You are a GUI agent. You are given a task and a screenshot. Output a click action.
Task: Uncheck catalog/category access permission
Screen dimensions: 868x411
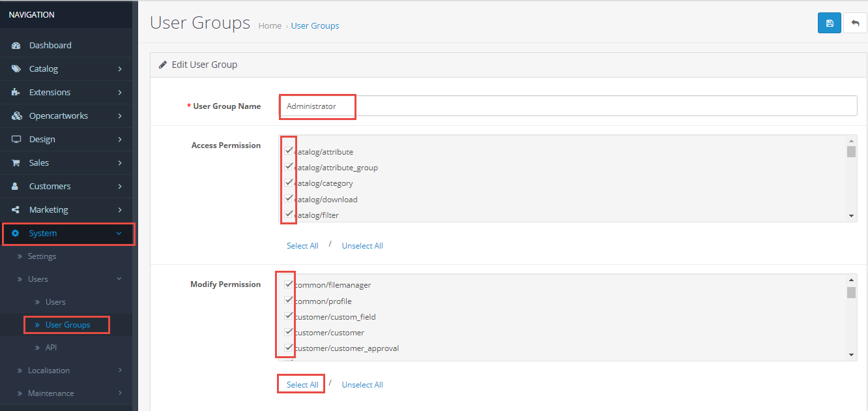(289, 183)
